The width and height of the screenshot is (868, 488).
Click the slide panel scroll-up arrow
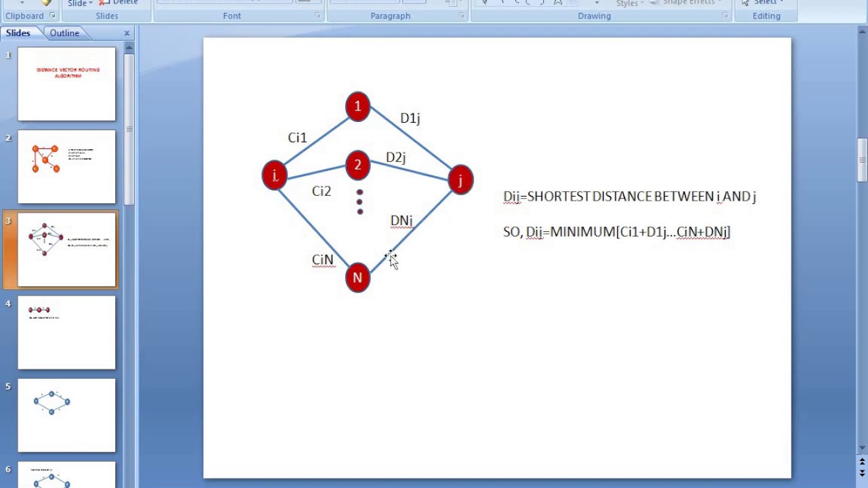point(129,47)
